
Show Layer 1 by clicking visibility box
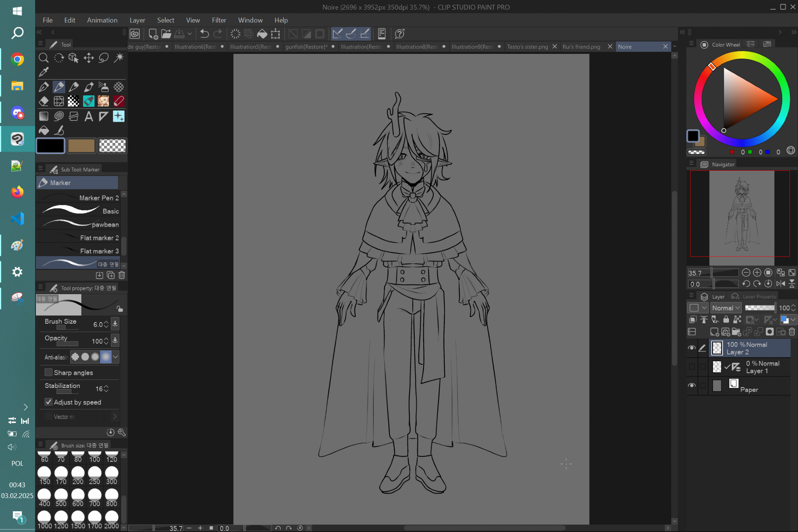(691, 367)
